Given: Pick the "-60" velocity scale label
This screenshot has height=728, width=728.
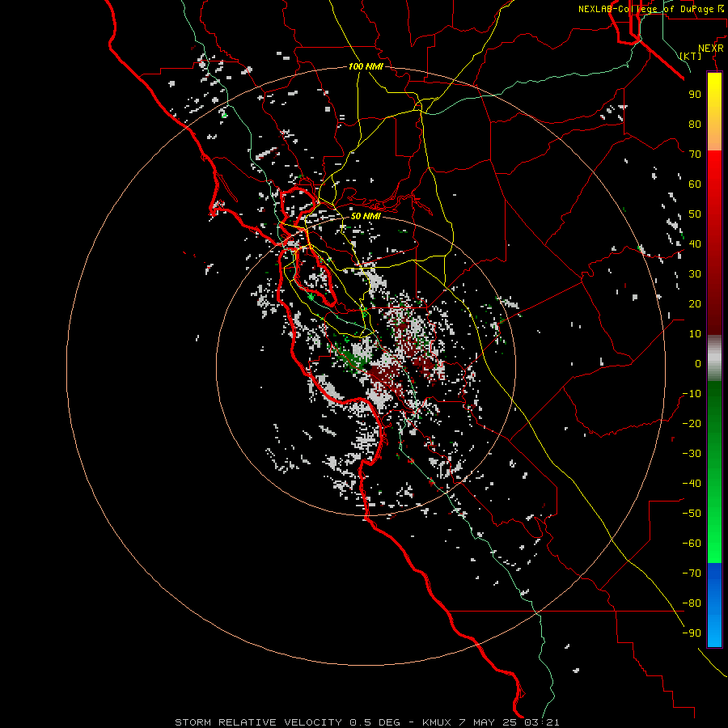Looking at the screenshot, I should click(x=692, y=544).
